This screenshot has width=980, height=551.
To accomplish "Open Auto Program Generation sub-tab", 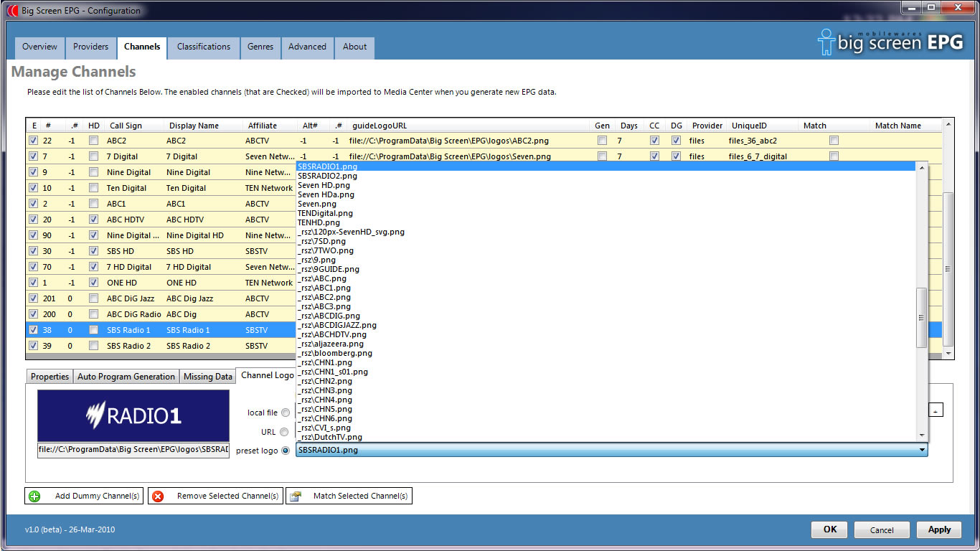I will click(126, 377).
